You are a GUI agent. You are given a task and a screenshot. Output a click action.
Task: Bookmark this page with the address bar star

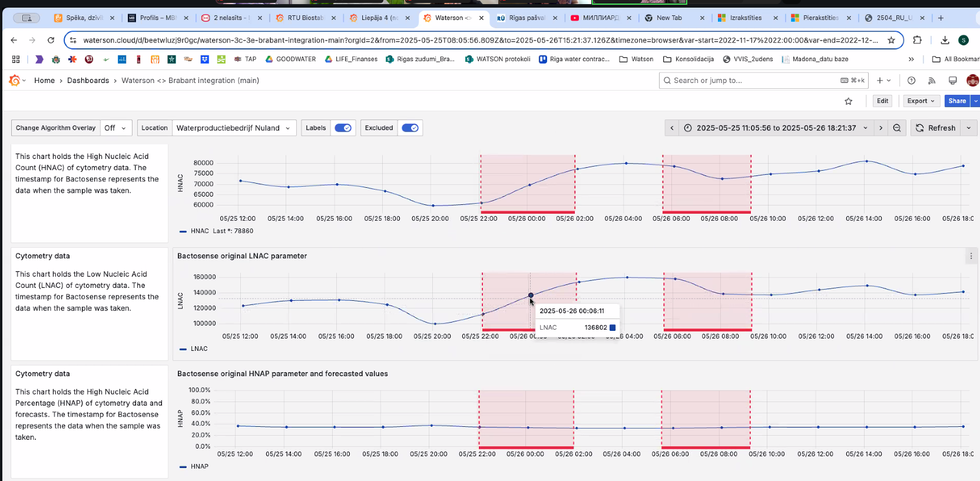tap(891, 40)
